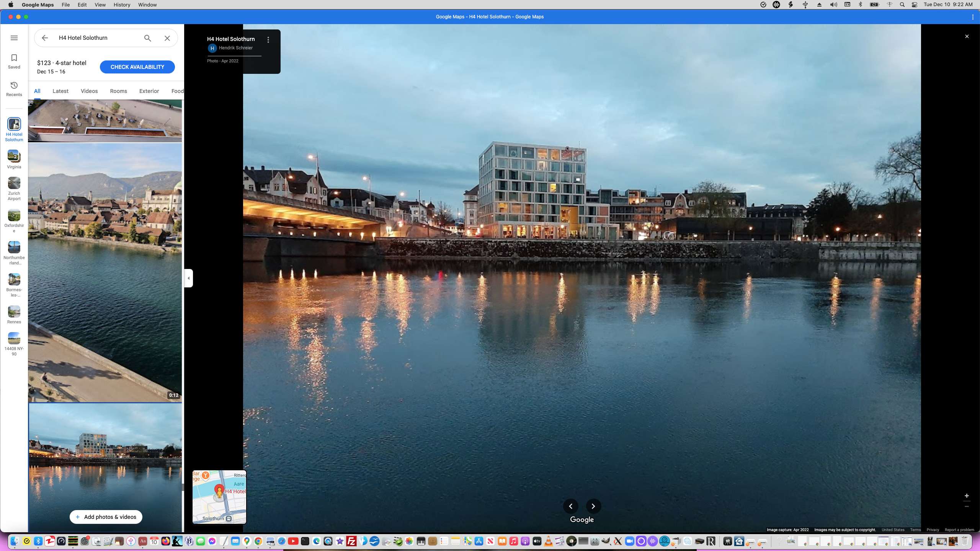Image resolution: width=980 pixels, height=551 pixels.
Task: Show previous photo with left arrow
Action: 570,506
